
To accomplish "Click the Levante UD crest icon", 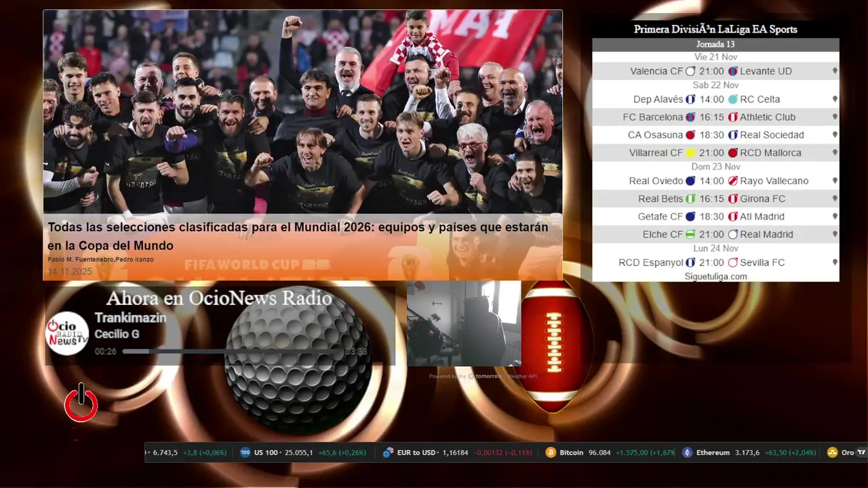I will click(733, 71).
